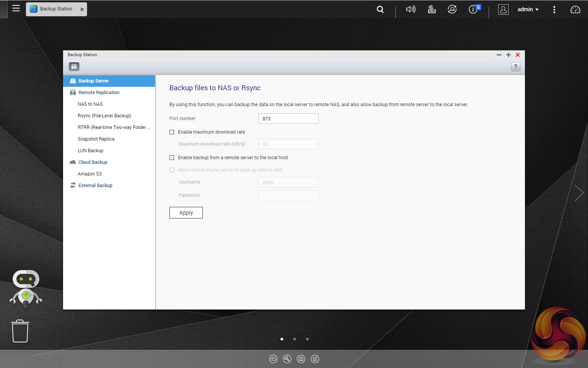Toggle the Backup Station sidebar panel icon
The width and height of the screenshot is (588, 368).
click(74, 67)
